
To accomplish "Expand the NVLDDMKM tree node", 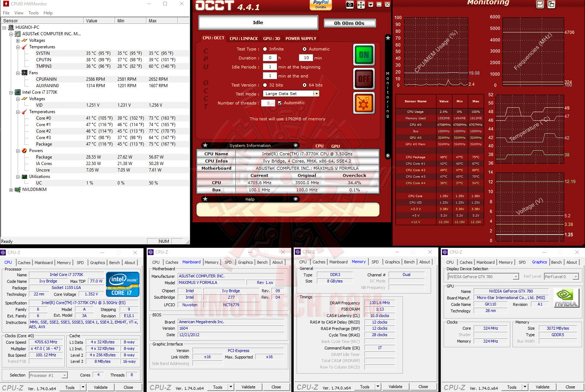I will pyautogui.click(x=11, y=190).
